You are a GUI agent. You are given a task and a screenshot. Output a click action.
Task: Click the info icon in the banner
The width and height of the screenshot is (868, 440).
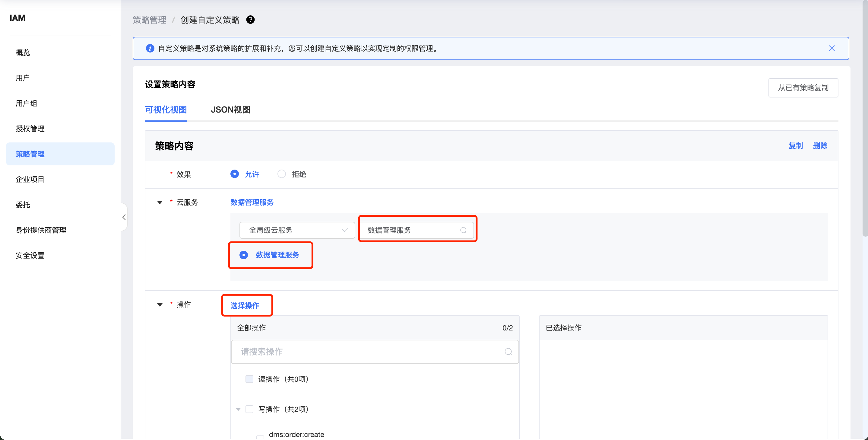pyautogui.click(x=150, y=48)
